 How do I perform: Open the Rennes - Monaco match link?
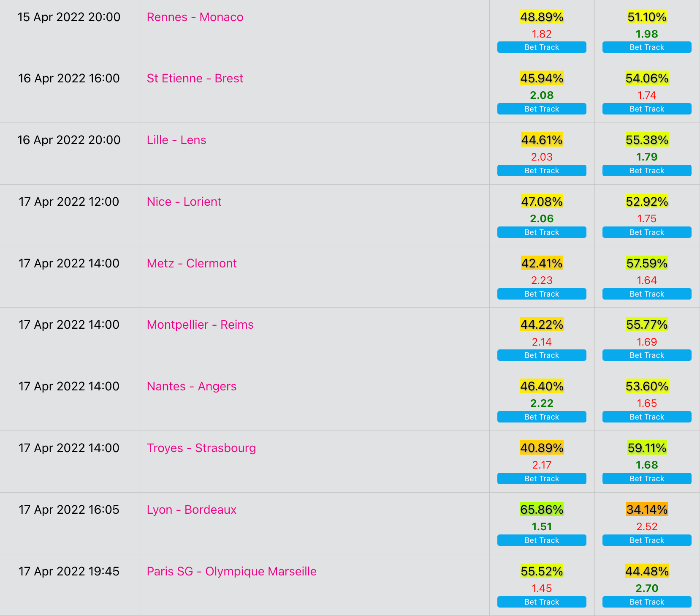point(195,17)
